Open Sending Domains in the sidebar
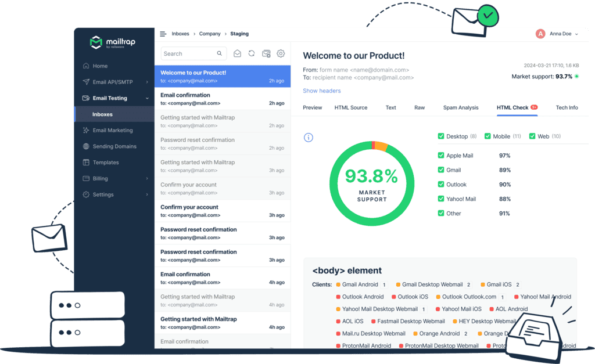This screenshot has width=595, height=364. click(x=114, y=146)
